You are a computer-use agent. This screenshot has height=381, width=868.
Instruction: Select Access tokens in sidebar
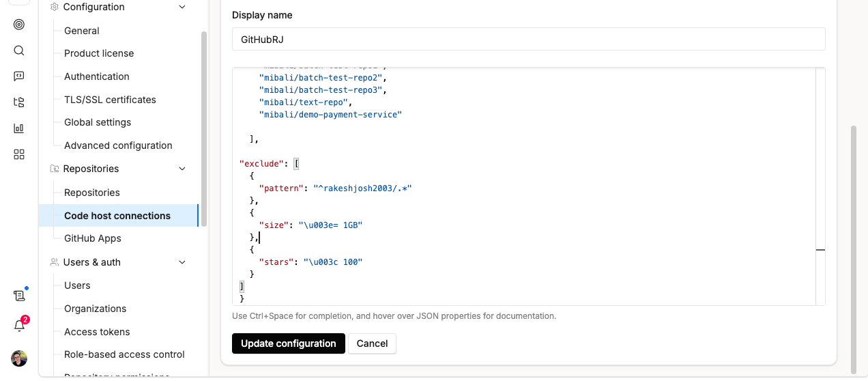click(97, 332)
